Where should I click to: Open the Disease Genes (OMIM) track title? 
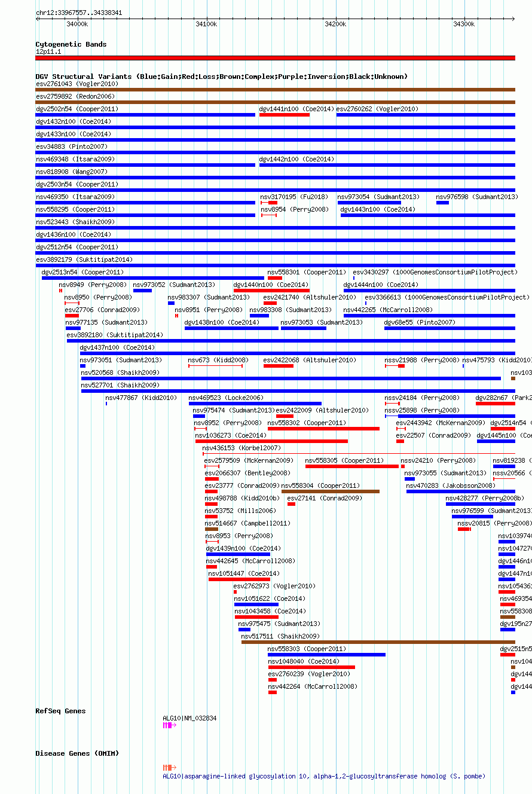pyautogui.click(x=77, y=753)
